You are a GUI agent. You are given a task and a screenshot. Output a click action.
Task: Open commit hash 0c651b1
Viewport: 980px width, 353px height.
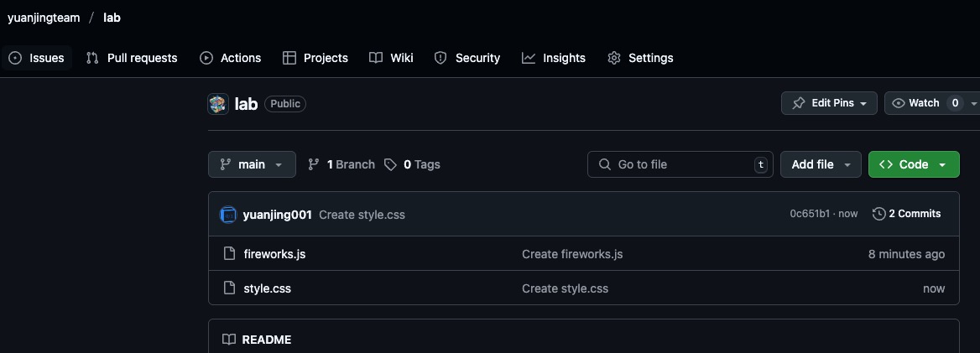tap(810, 214)
